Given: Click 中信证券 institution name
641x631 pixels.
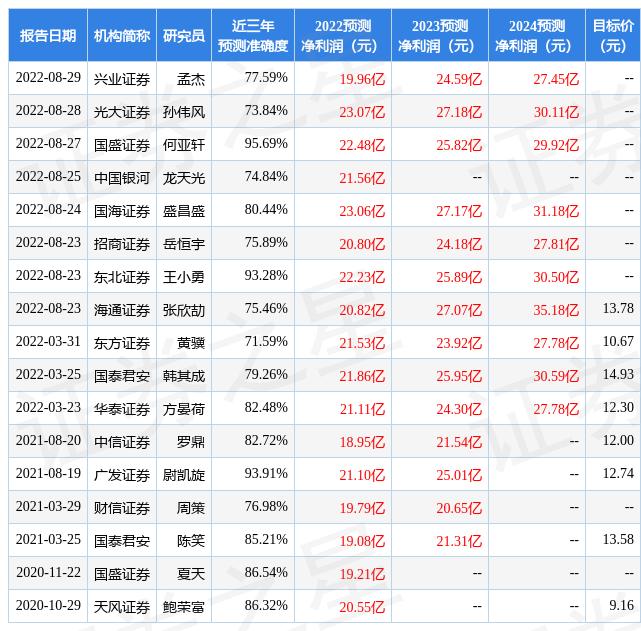Looking at the screenshot, I should [x=121, y=442].
